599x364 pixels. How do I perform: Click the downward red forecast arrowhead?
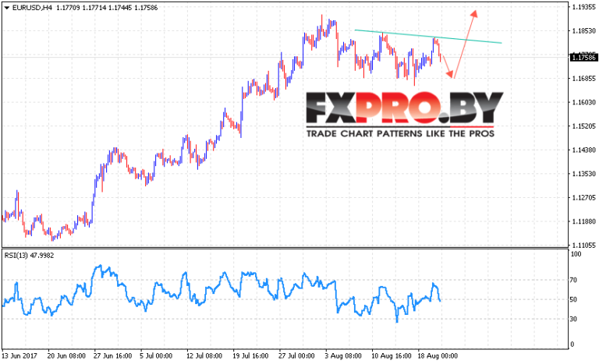[450, 75]
